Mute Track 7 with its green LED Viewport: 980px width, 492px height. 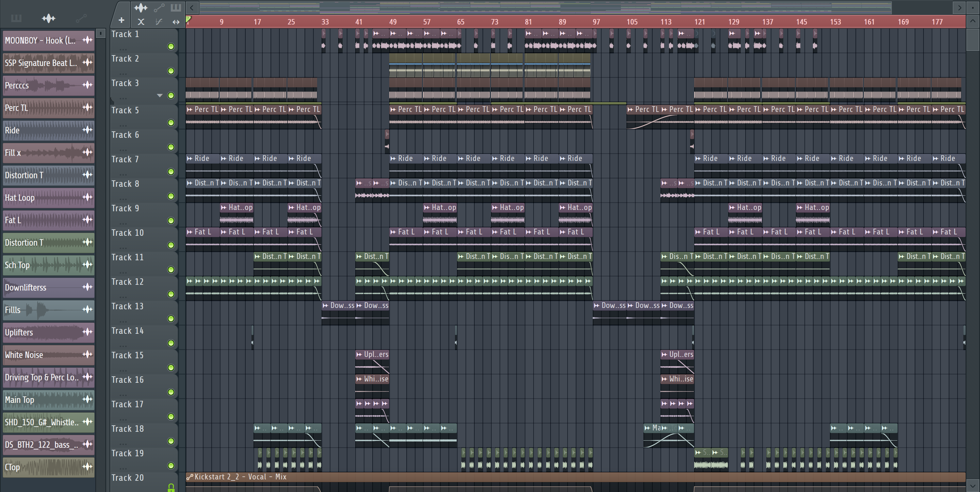point(171,171)
